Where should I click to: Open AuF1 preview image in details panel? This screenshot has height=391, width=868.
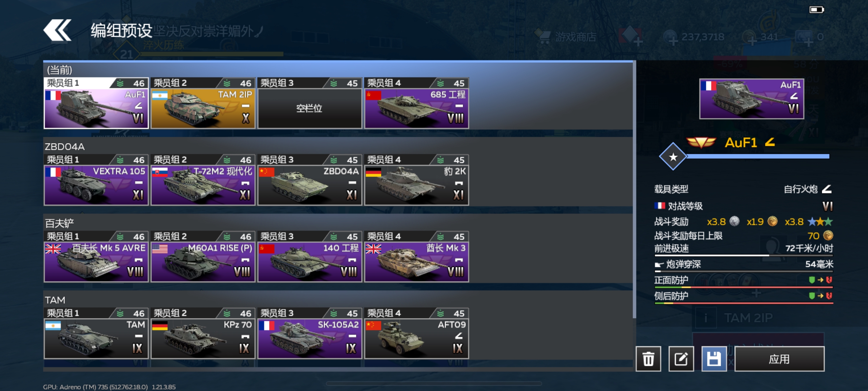751,99
